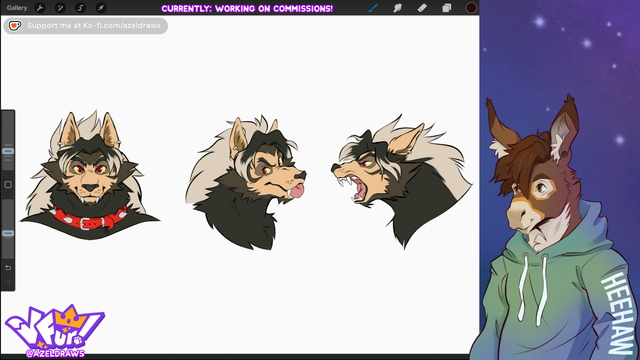Click the Ko-fi cup heart icon
This screenshot has width=640, height=360.
tap(15, 26)
